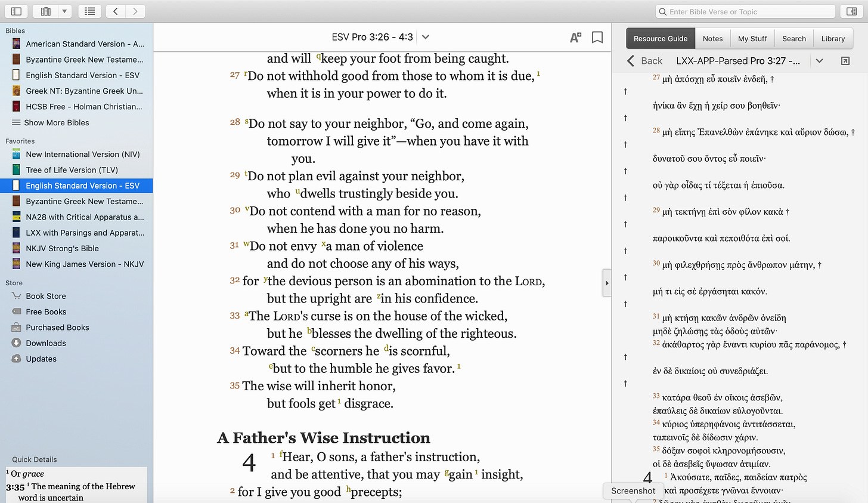The width and height of the screenshot is (868, 503).
Task: Click the Tree of Life Version icon
Action: click(16, 169)
